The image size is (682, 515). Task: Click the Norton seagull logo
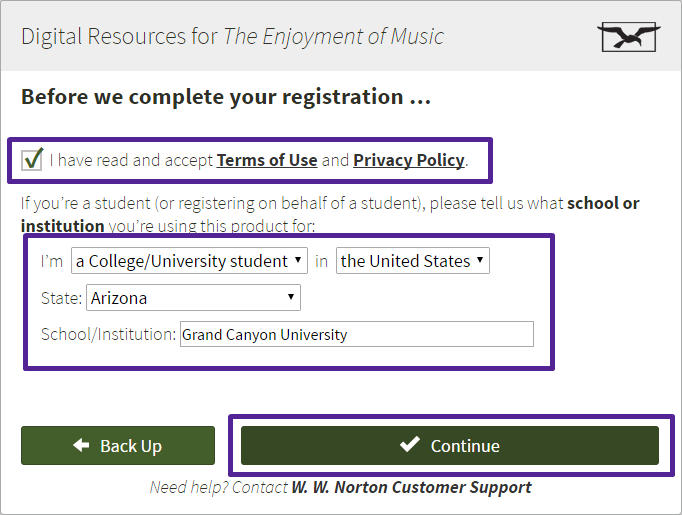coord(629,37)
